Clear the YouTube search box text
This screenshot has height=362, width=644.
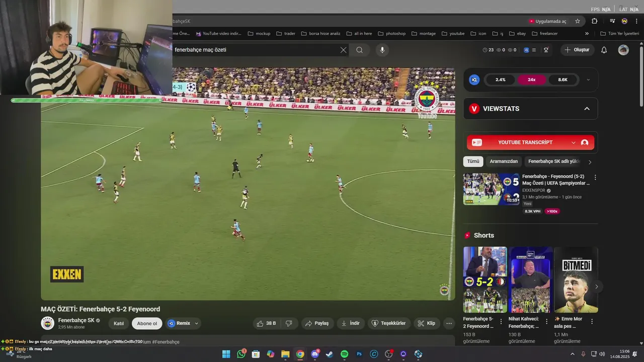coord(343,50)
